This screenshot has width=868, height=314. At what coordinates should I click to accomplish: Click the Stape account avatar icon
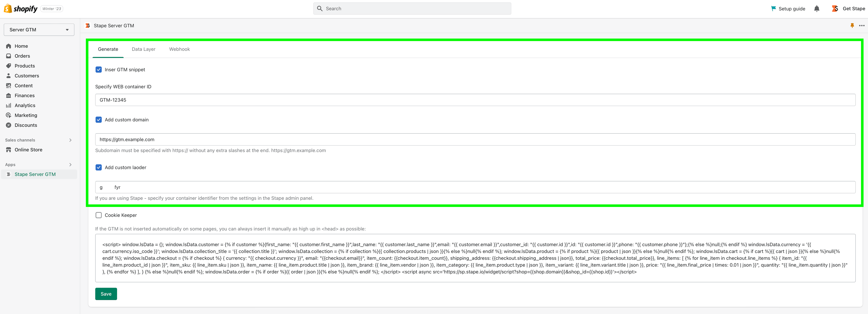tap(835, 8)
